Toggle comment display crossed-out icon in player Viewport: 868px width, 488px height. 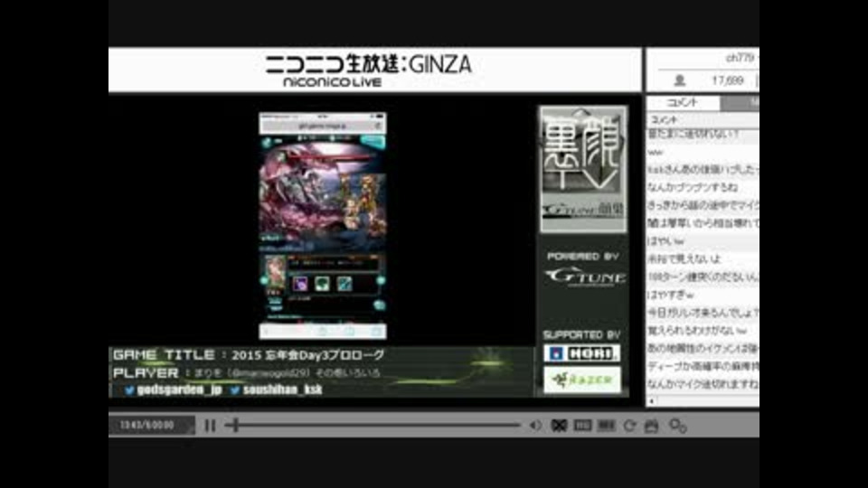coord(559,426)
